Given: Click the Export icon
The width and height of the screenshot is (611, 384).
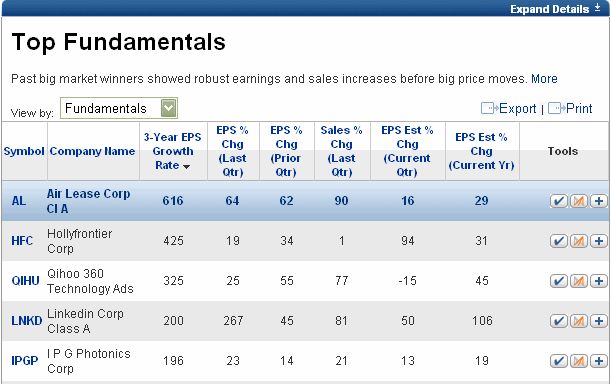Looking at the screenshot, I should pos(489,108).
